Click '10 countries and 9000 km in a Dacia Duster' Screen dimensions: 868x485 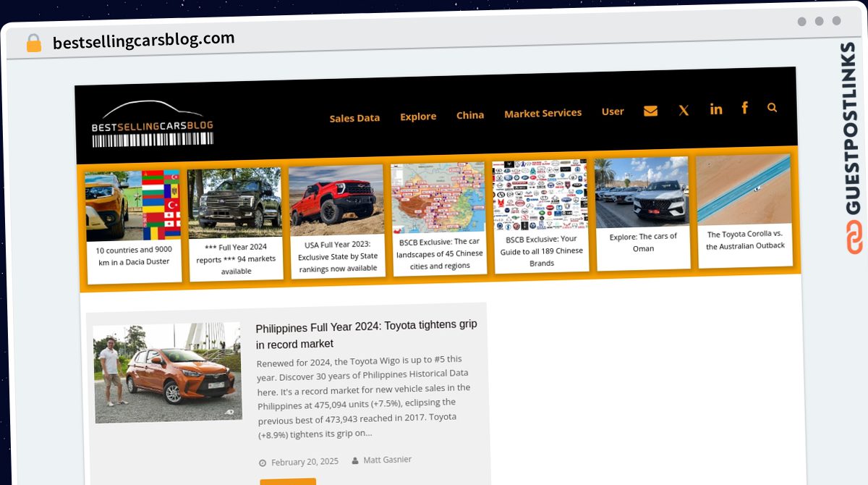click(x=133, y=256)
